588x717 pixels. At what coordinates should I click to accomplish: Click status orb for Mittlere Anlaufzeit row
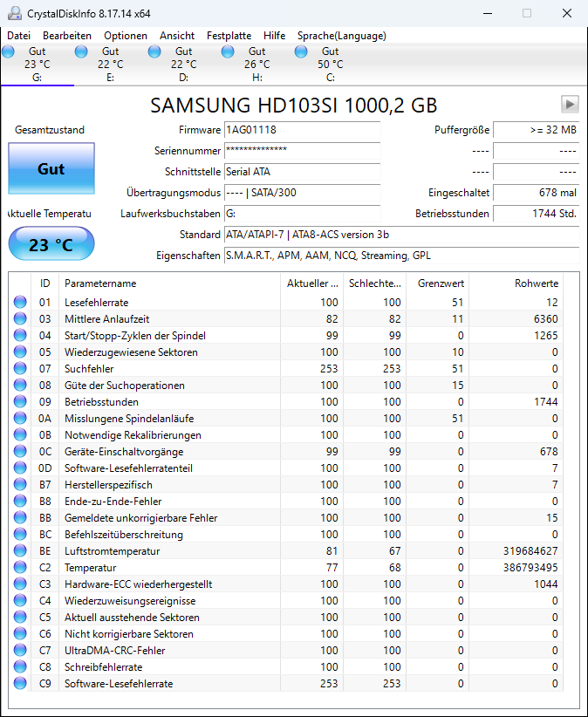click(20, 318)
